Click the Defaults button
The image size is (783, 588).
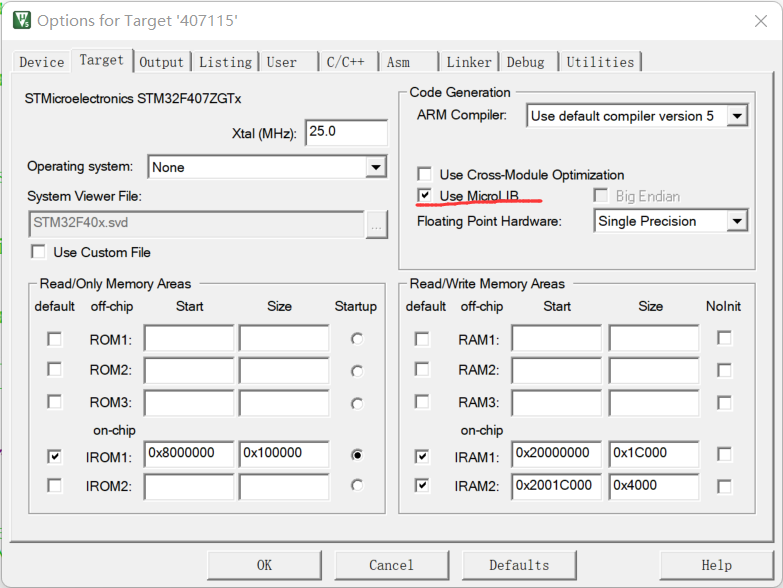tap(519, 565)
